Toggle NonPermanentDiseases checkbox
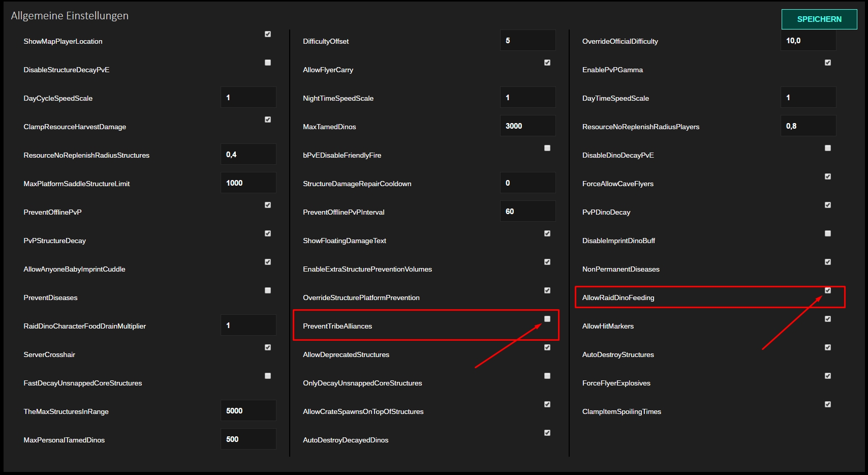This screenshot has height=475, width=868. coord(828,262)
